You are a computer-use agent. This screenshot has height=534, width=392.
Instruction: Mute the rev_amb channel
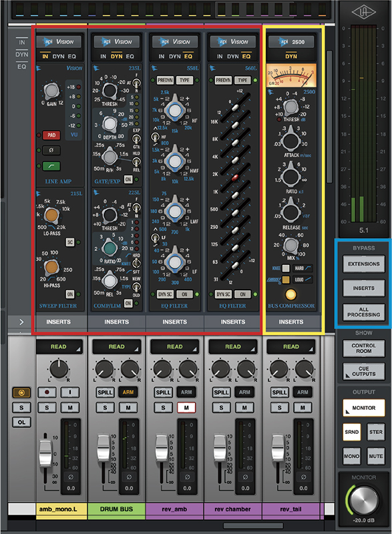(186, 407)
